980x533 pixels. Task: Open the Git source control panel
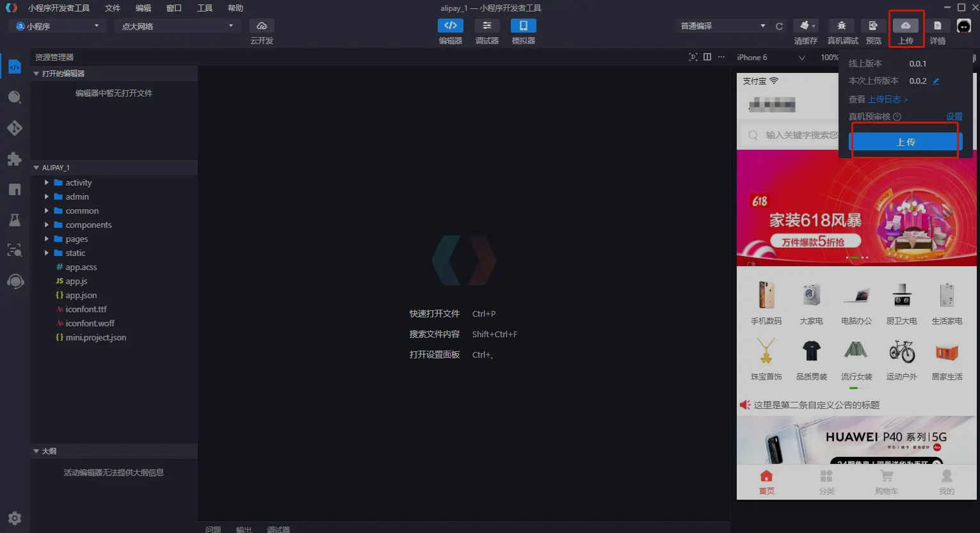coord(15,128)
